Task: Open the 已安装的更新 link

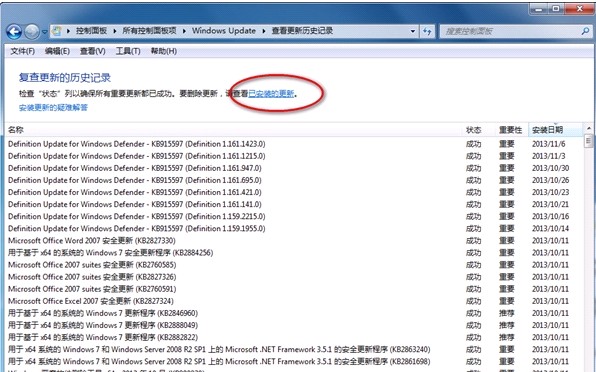Action: 271,93
